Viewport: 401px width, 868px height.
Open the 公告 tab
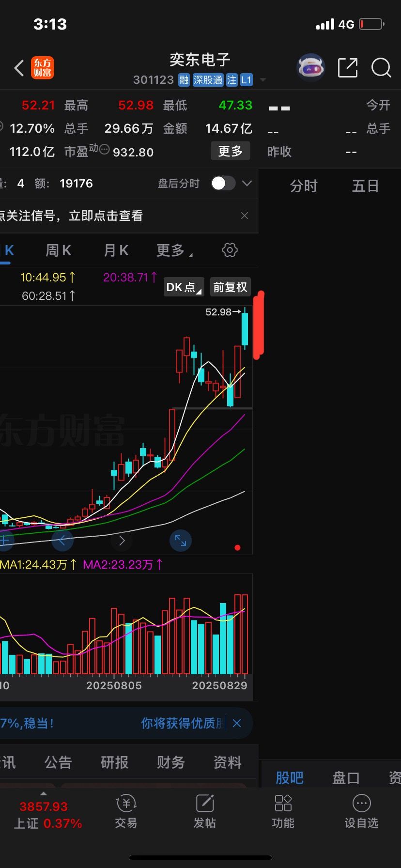point(58,762)
